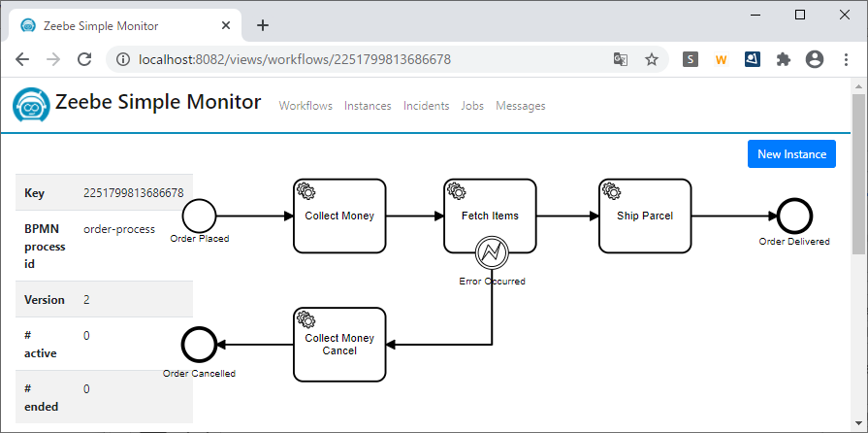Click the # ended row label

click(42, 397)
